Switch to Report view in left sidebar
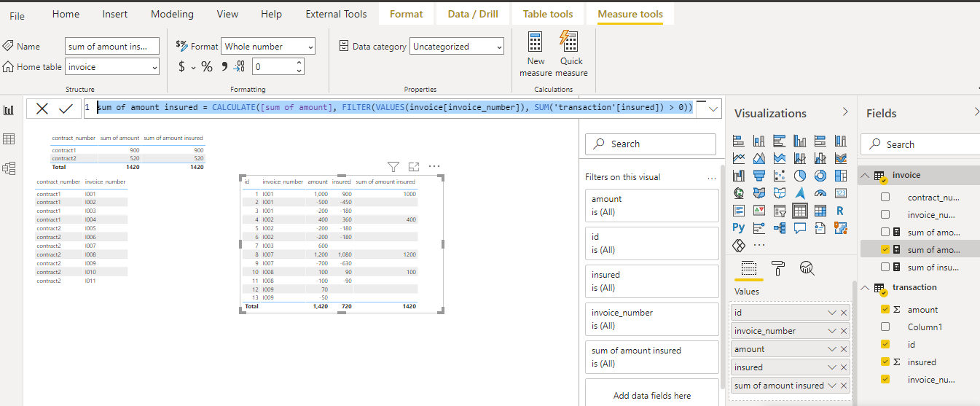This screenshot has height=406, width=980. tap(9, 110)
